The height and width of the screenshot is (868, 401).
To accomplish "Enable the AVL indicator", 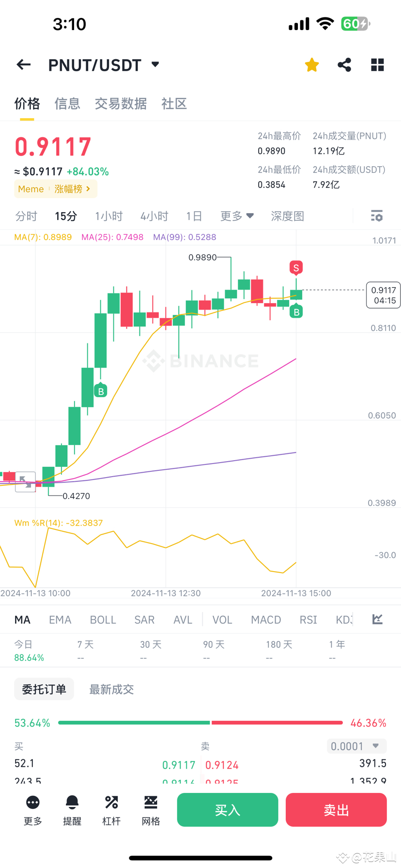I will pyautogui.click(x=183, y=620).
